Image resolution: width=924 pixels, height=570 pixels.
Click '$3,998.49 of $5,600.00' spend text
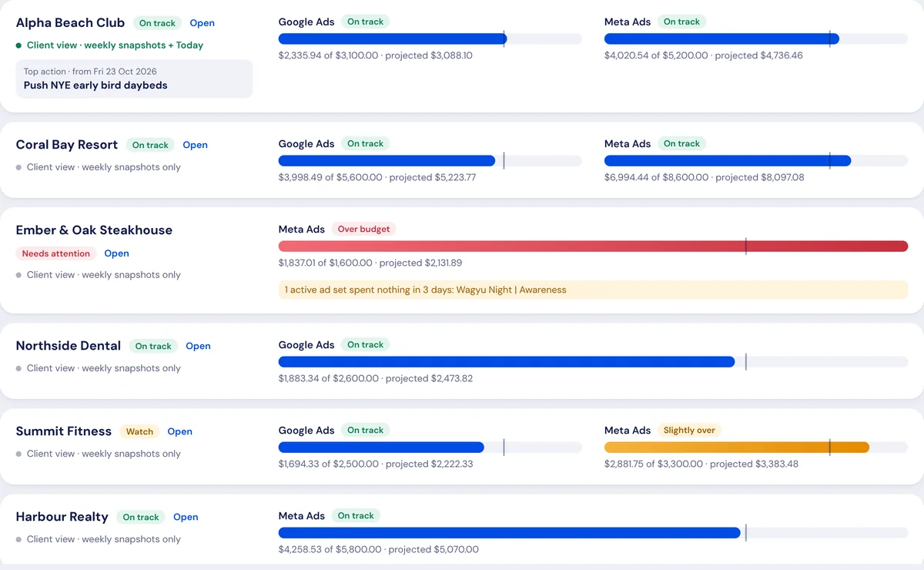pyautogui.click(x=330, y=177)
